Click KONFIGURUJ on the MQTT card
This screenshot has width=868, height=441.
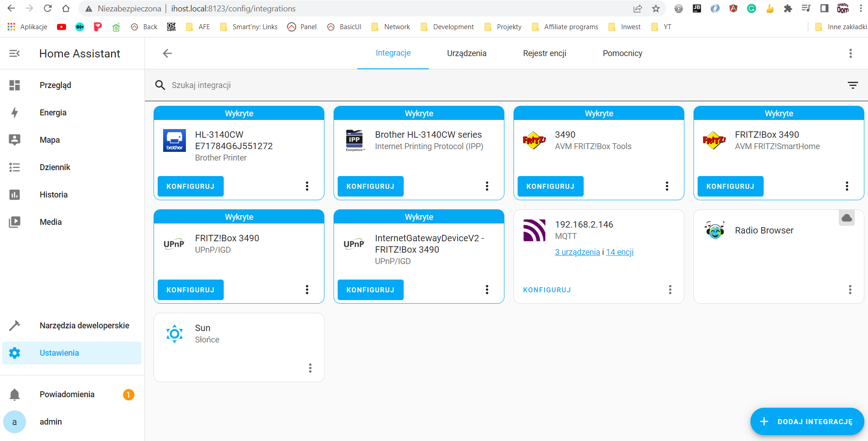pyautogui.click(x=547, y=290)
